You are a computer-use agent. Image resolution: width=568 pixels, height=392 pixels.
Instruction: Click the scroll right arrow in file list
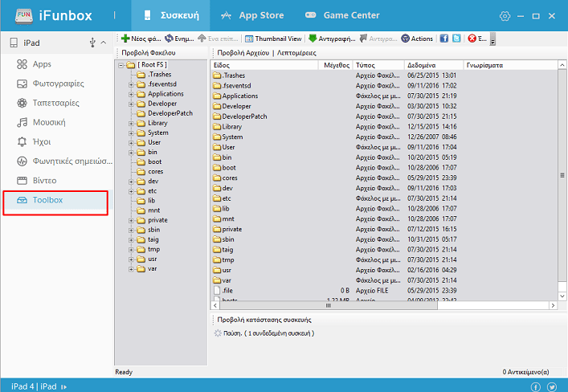pos(553,306)
